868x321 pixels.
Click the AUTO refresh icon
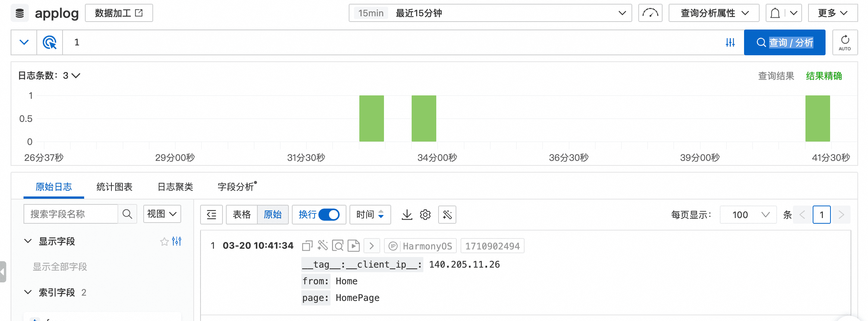point(845,42)
